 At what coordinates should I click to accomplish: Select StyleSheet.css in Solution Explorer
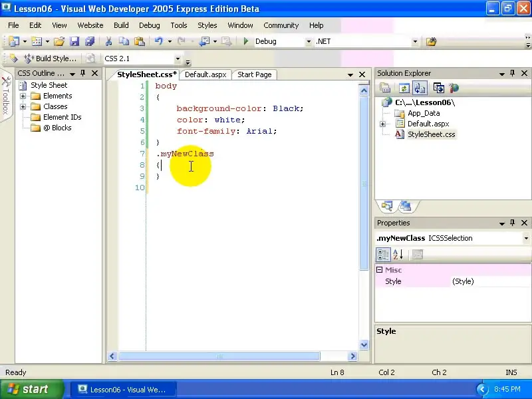click(x=431, y=134)
